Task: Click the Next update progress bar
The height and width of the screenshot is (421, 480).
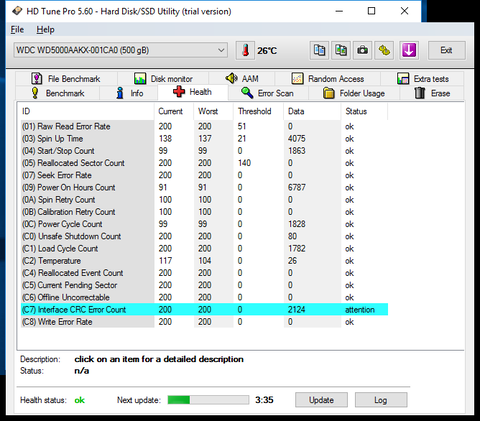Action: point(208,400)
